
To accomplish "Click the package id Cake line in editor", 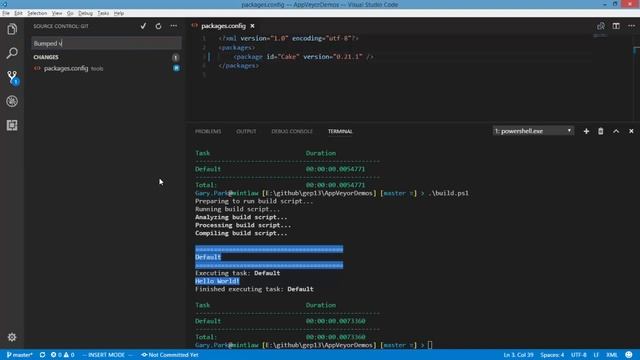I will pyautogui.click(x=303, y=57).
